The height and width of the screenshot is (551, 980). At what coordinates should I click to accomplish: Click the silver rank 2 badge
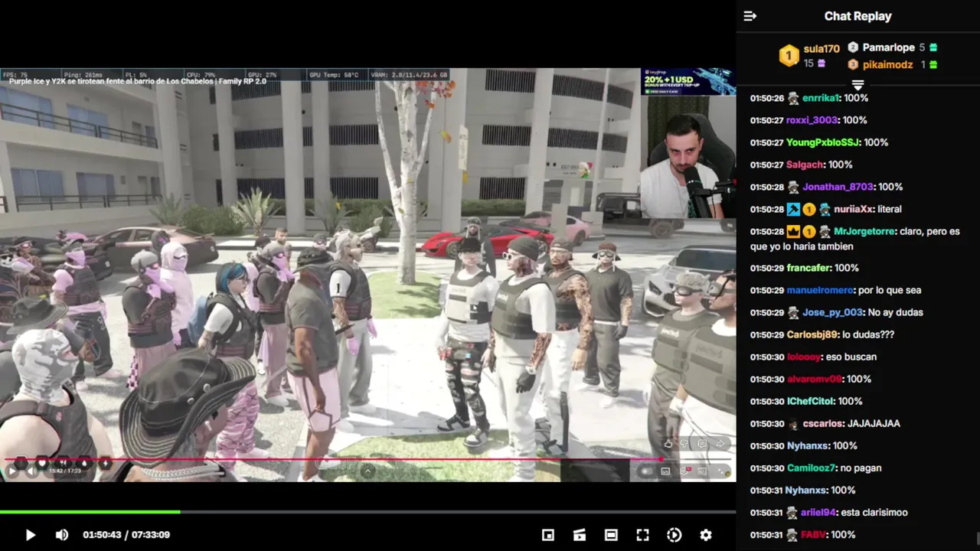[x=853, y=47]
